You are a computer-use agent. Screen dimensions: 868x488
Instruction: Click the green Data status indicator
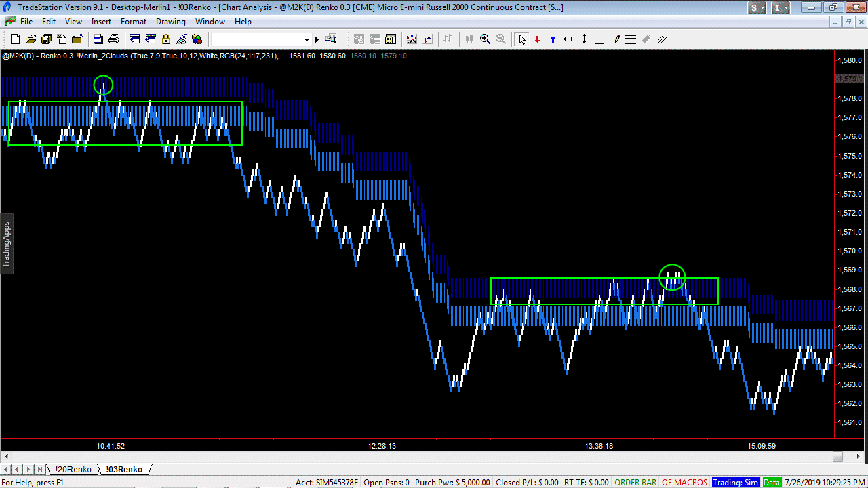click(x=772, y=483)
